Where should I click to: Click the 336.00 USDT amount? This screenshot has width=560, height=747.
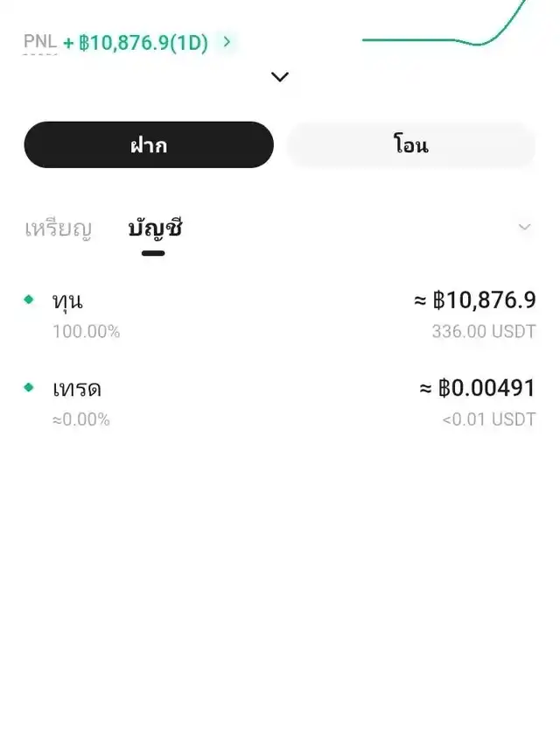pos(483,332)
